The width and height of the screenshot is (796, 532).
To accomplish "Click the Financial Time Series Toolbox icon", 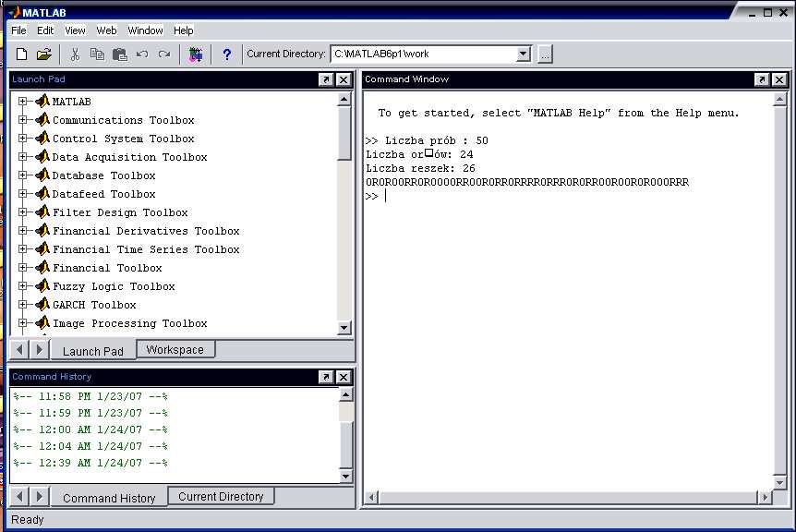I will pyautogui.click(x=42, y=248).
